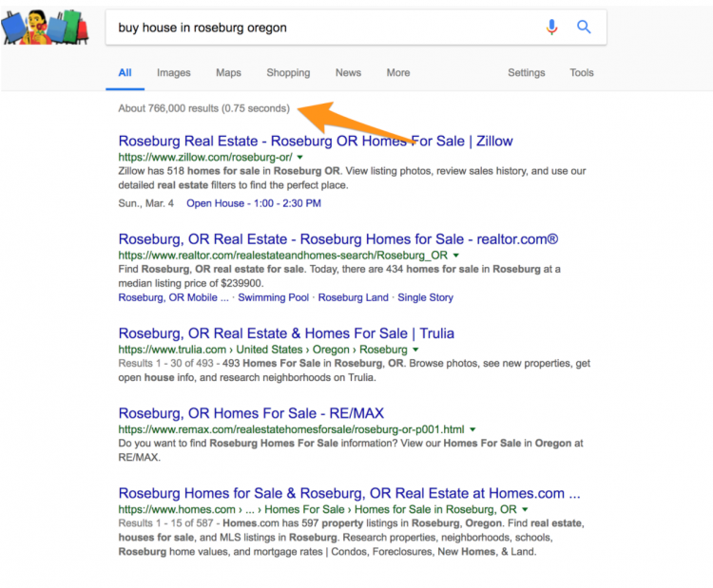Viewport: 713px width, 588px height.
Task: Switch to the Shopping tab
Action: coord(288,73)
